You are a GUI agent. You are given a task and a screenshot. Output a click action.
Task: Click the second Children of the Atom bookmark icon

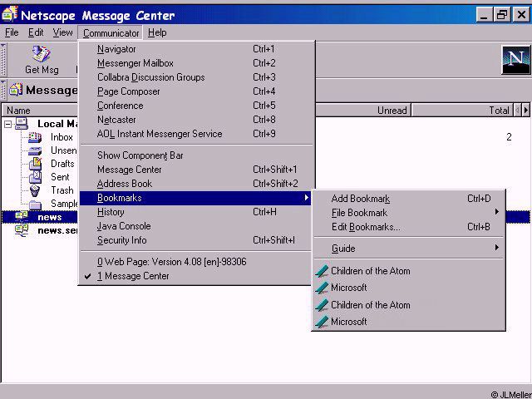tap(322, 305)
